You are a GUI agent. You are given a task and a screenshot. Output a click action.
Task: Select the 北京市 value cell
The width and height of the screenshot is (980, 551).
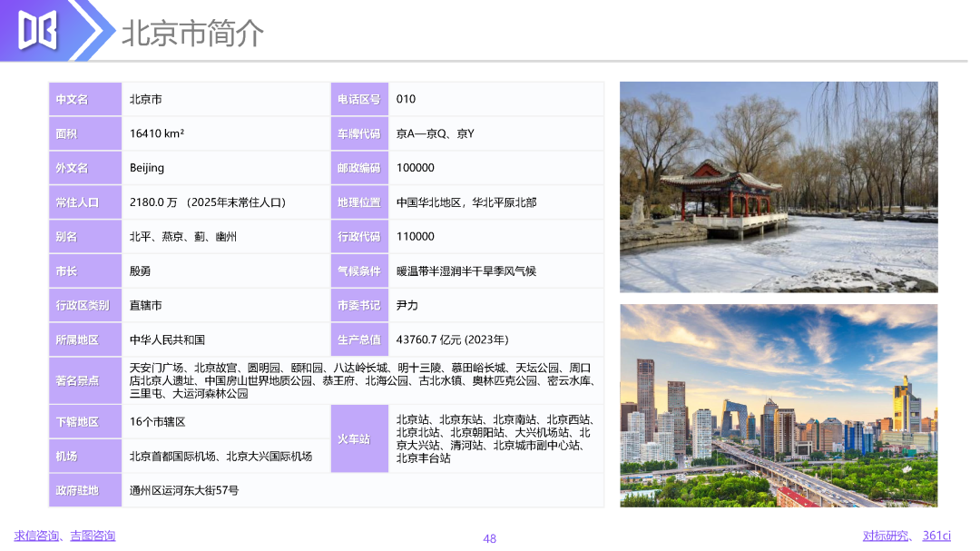click(226, 99)
